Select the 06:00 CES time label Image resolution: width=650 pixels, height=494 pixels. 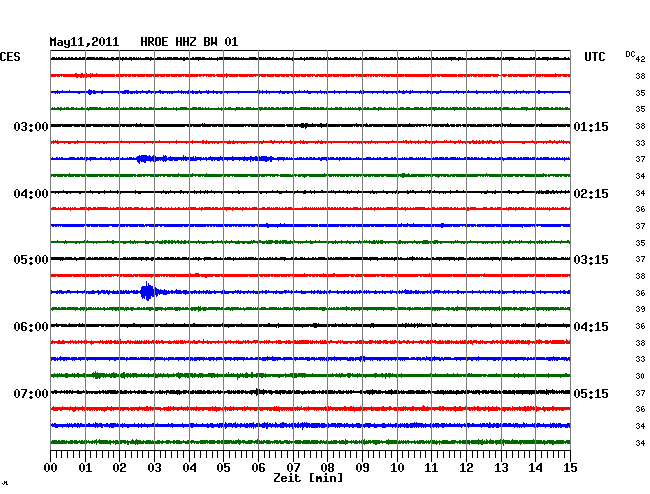click(x=31, y=327)
